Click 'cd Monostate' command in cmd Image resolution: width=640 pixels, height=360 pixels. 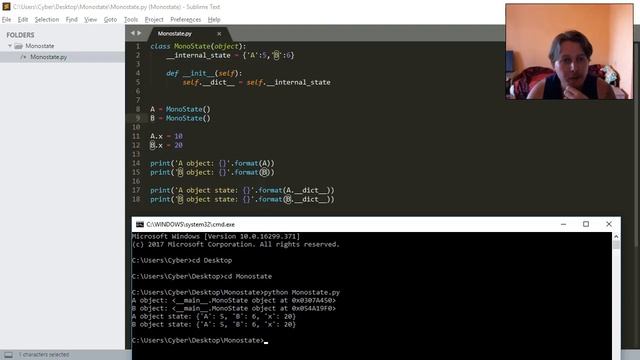[248, 276]
